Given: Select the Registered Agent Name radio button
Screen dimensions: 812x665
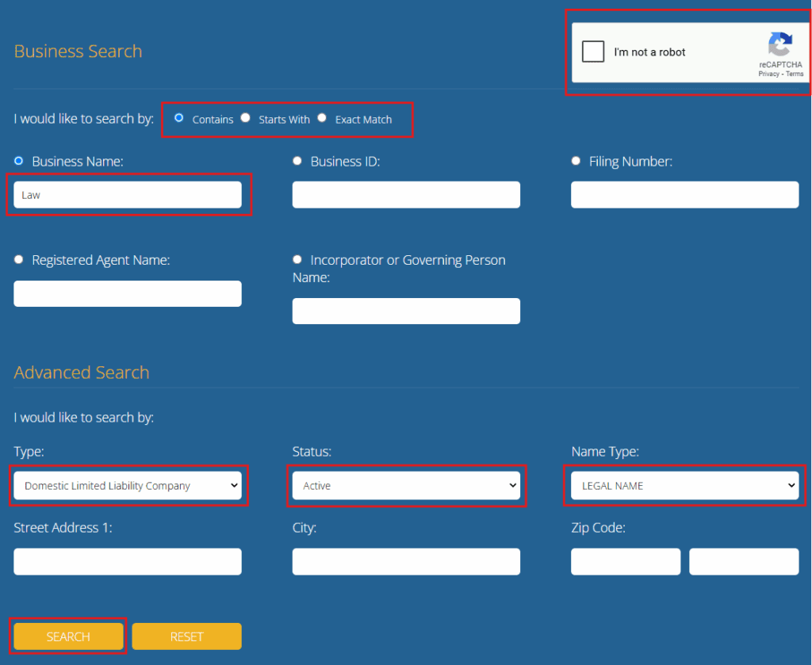Looking at the screenshot, I should (x=19, y=259).
